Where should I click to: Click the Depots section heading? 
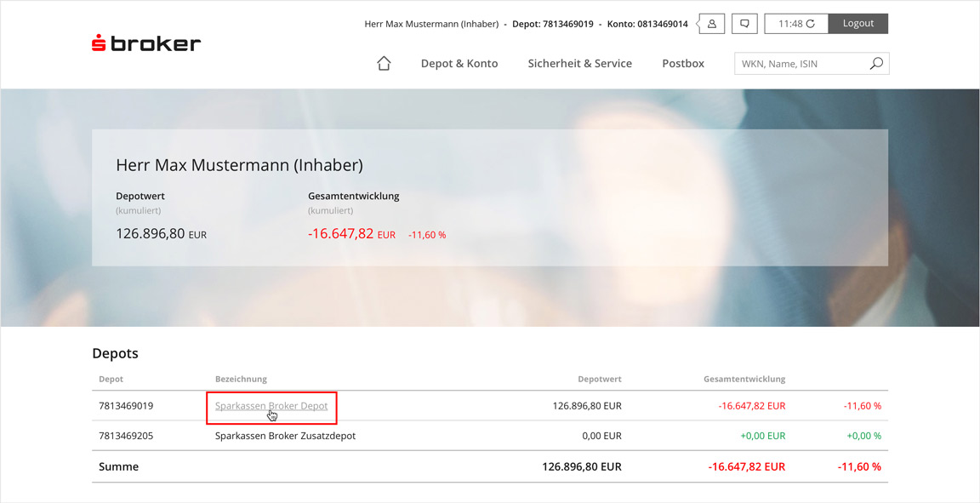coord(115,353)
